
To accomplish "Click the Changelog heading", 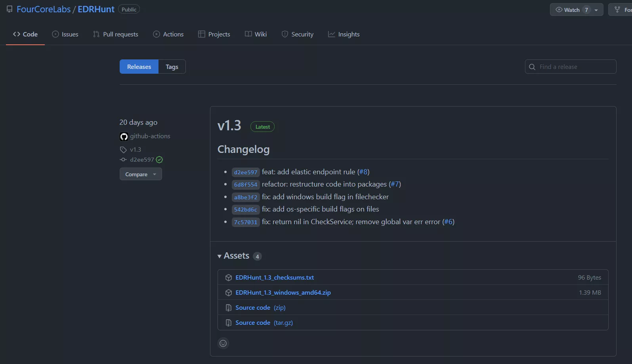I will click(x=243, y=149).
